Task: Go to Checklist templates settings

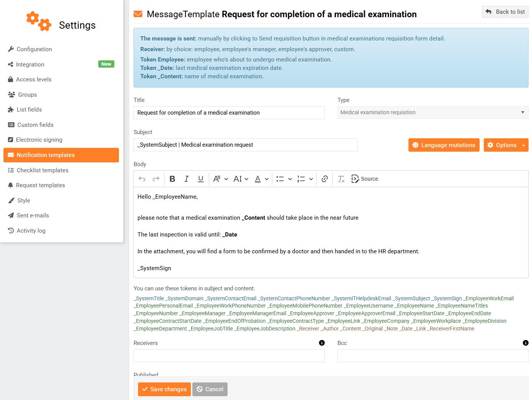Action: click(42, 170)
